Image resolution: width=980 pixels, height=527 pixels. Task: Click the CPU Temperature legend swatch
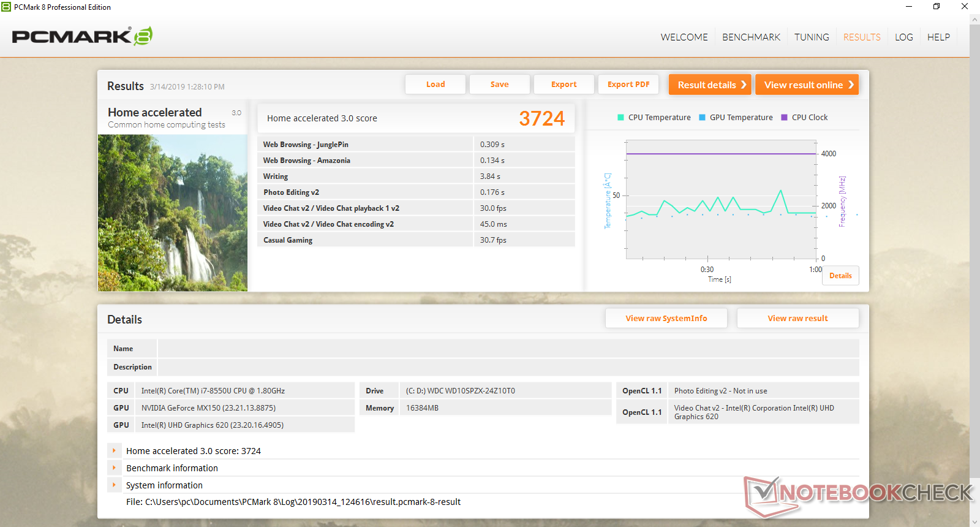coord(621,118)
